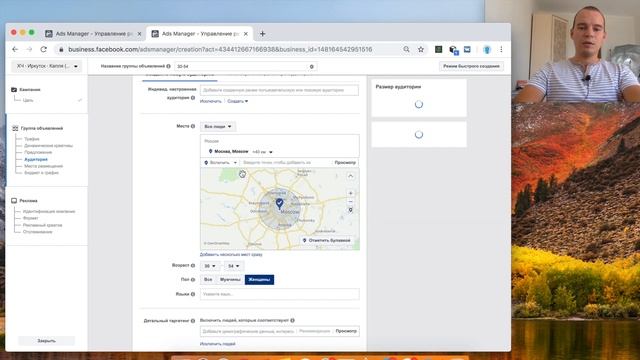Select gender Мужчины
This screenshot has height=360, width=640.
coord(230,280)
